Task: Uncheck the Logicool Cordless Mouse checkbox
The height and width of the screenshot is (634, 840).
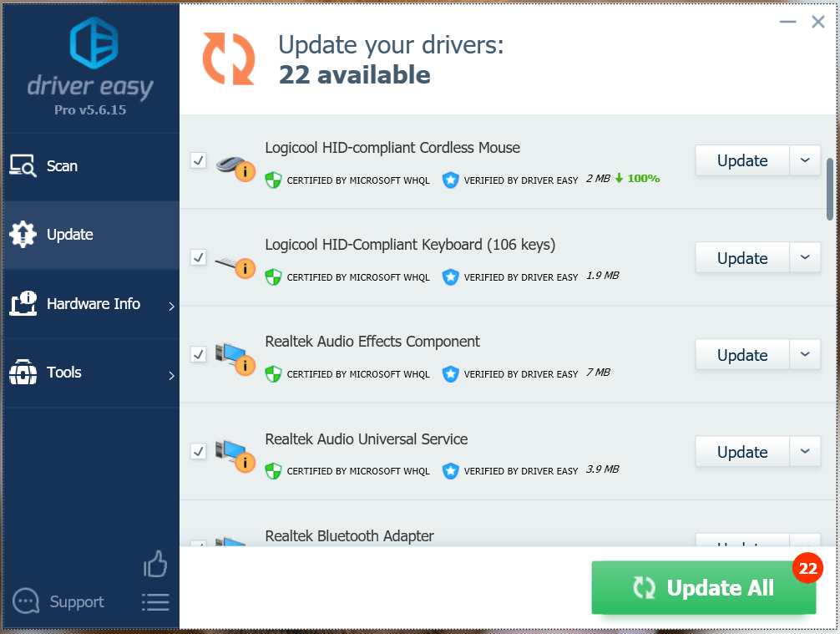Action: click(198, 160)
